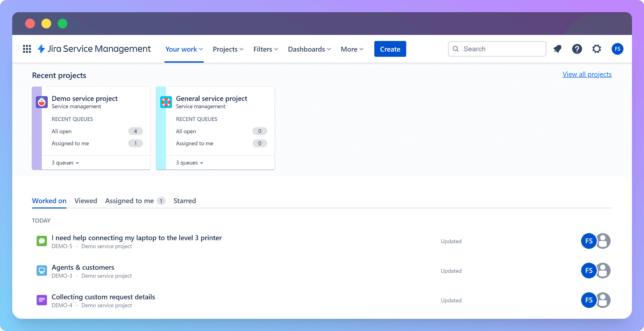
Task: Click the FS avatar on the DEMO-5 row
Action: (588, 241)
